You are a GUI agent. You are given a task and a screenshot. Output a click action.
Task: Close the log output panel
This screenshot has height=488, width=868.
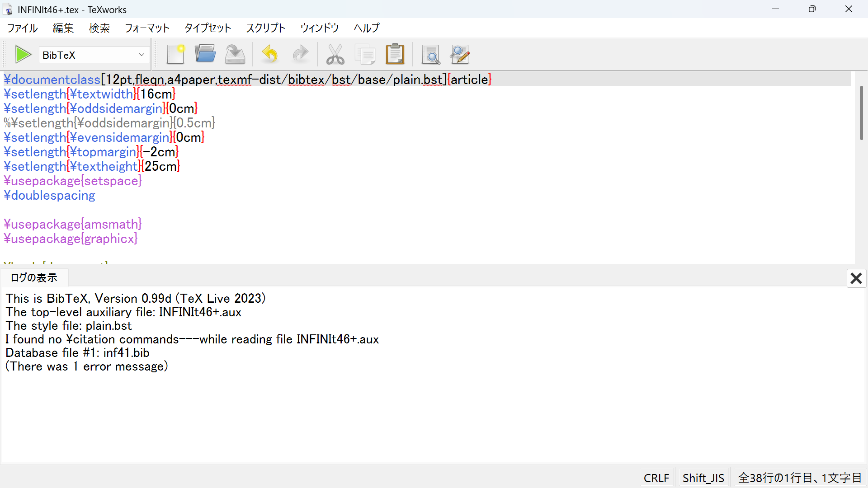[x=856, y=278]
